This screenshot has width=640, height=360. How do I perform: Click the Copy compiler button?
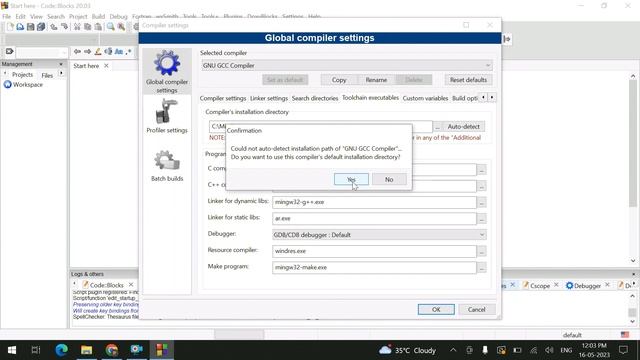[x=339, y=80]
